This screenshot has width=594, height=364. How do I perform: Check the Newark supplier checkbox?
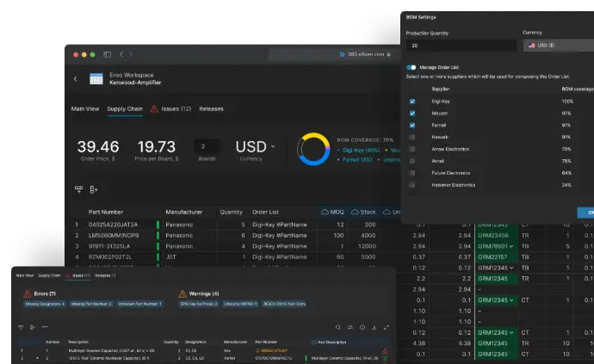pos(412,137)
